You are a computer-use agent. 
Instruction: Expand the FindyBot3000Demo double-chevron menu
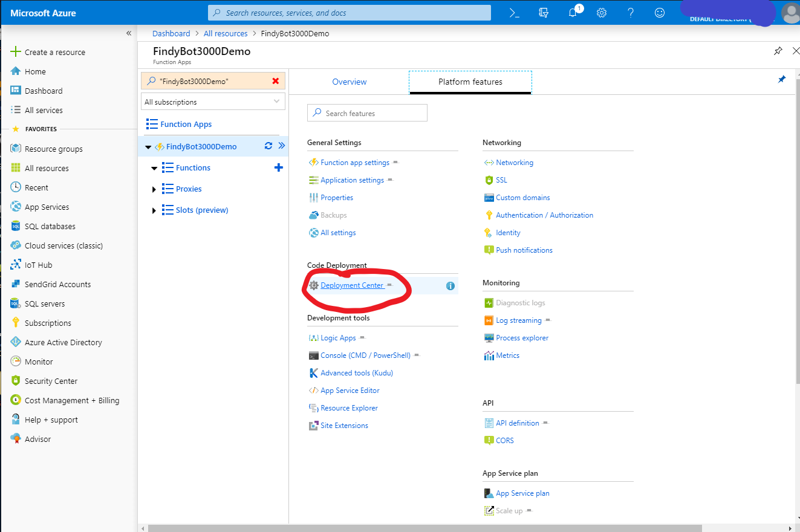coord(281,146)
